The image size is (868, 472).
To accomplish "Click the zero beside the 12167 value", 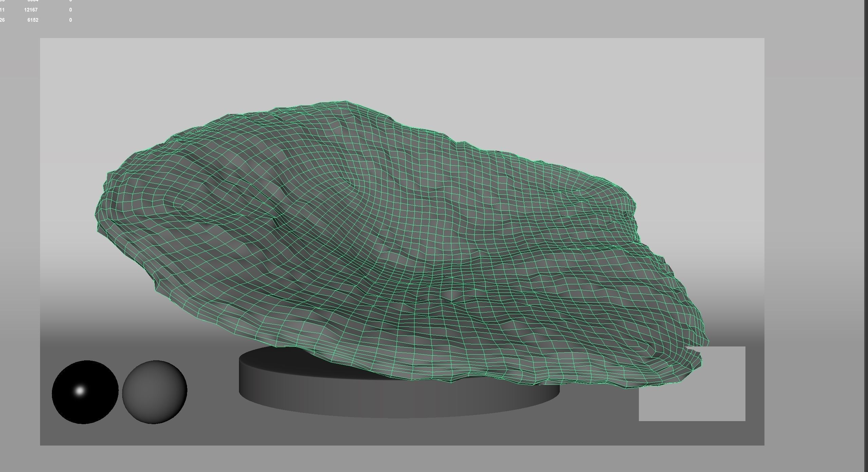I will point(71,10).
